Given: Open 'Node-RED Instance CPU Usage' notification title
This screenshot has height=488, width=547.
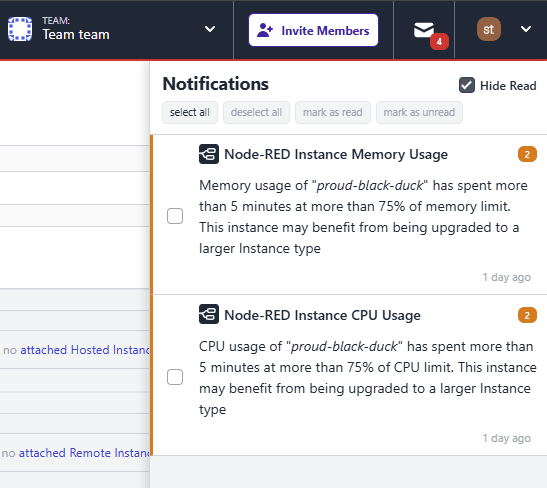Looking at the screenshot, I should (x=322, y=315).
